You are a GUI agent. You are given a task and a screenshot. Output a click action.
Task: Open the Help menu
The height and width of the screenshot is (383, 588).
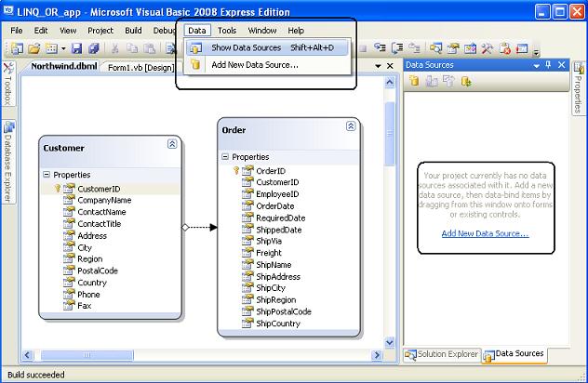click(296, 31)
